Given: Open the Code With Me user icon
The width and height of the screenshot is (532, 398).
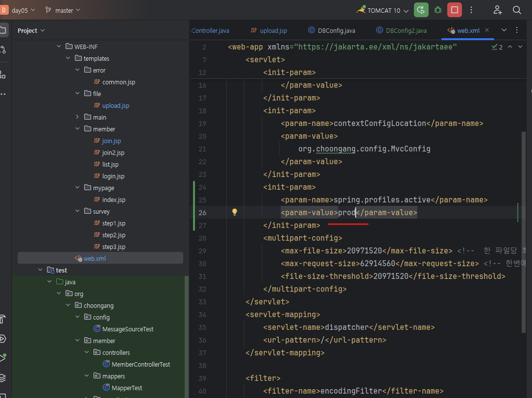Looking at the screenshot, I should (497, 10).
